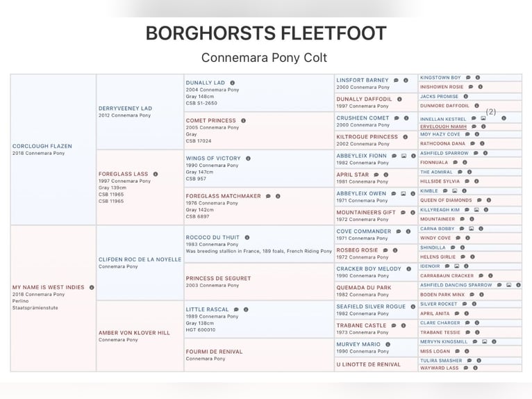Open the underlined Ervelough Niamh link

pyautogui.click(x=443, y=127)
